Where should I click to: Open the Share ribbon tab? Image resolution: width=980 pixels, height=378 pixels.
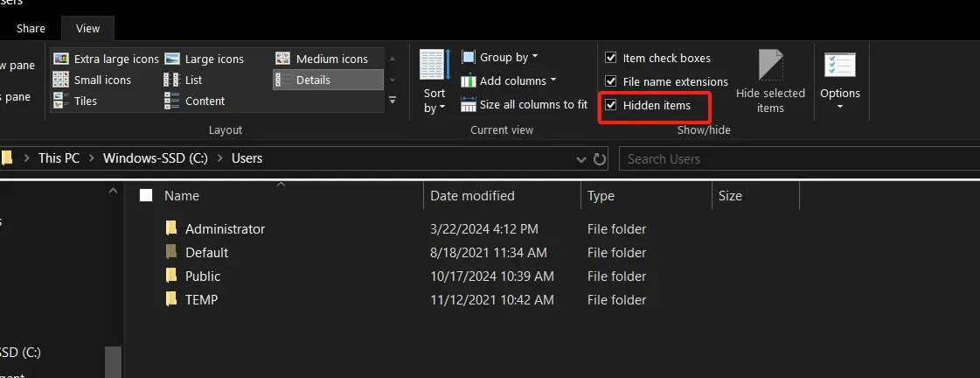31,28
